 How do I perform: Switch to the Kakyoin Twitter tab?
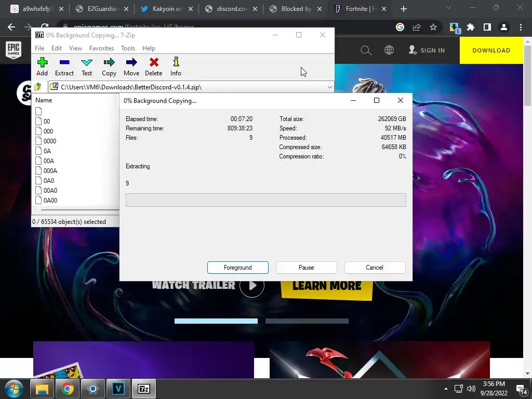[x=167, y=9]
